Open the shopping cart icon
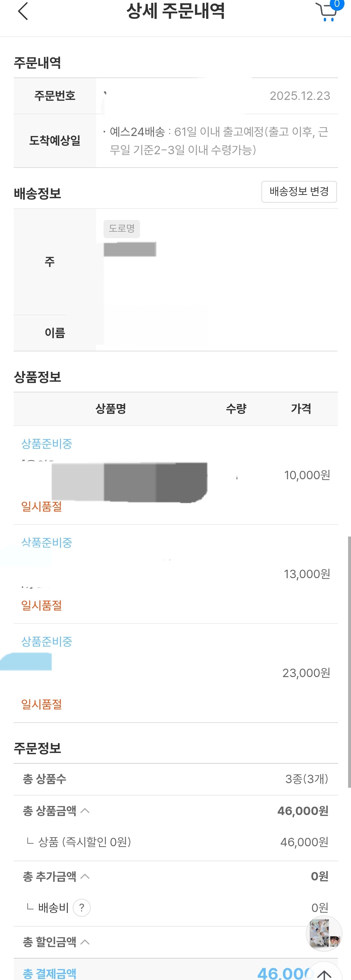 point(326,13)
